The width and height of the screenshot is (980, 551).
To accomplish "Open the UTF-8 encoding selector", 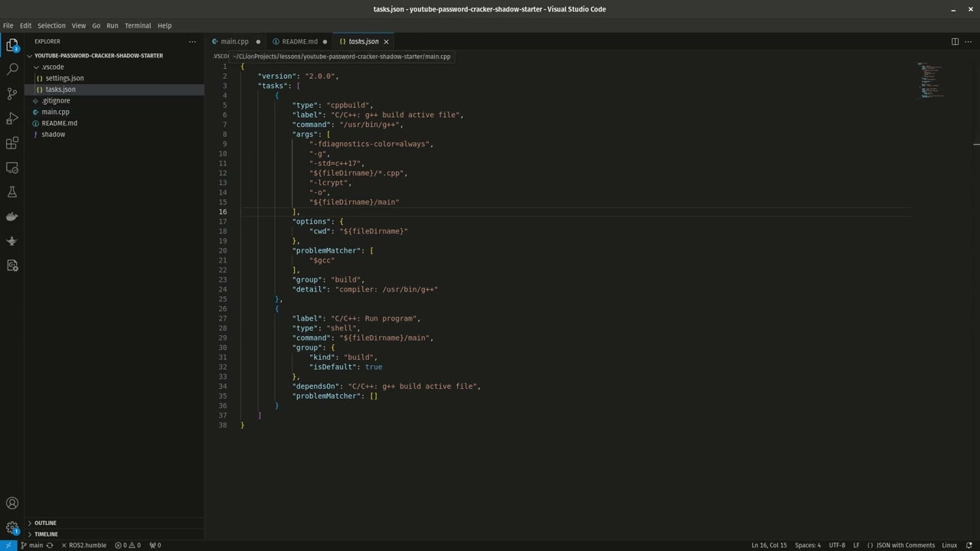I will (837, 546).
